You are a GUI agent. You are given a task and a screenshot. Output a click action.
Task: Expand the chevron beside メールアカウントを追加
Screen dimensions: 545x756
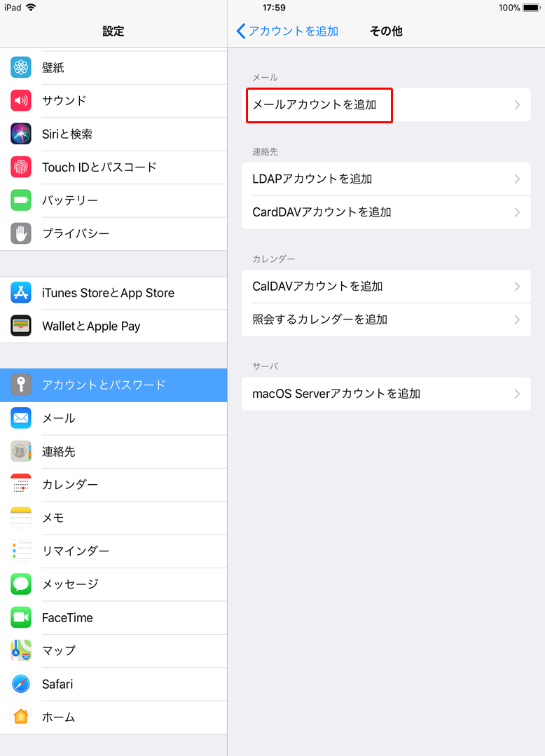tap(517, 105)
